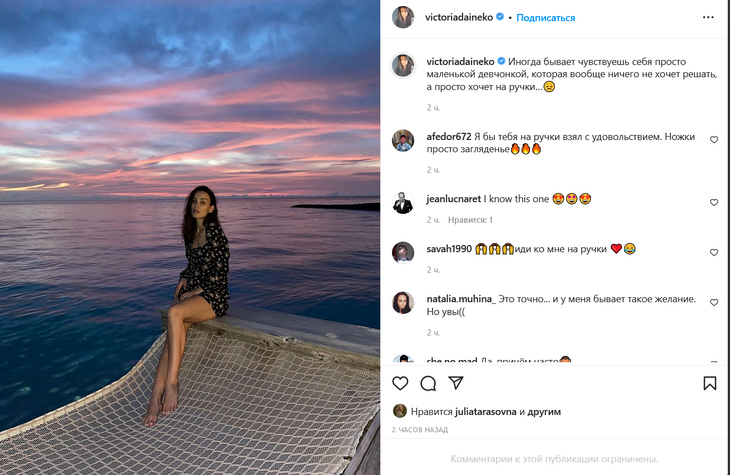Like the post with the heart icon
This screenshot has height=475, width=730.
click(x=400, y=383)
